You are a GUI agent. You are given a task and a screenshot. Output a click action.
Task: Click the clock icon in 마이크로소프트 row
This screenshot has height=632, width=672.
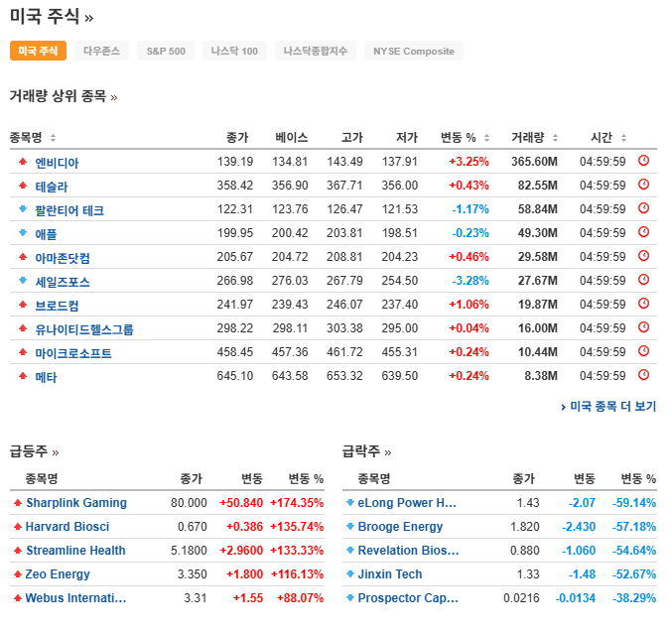643,351
